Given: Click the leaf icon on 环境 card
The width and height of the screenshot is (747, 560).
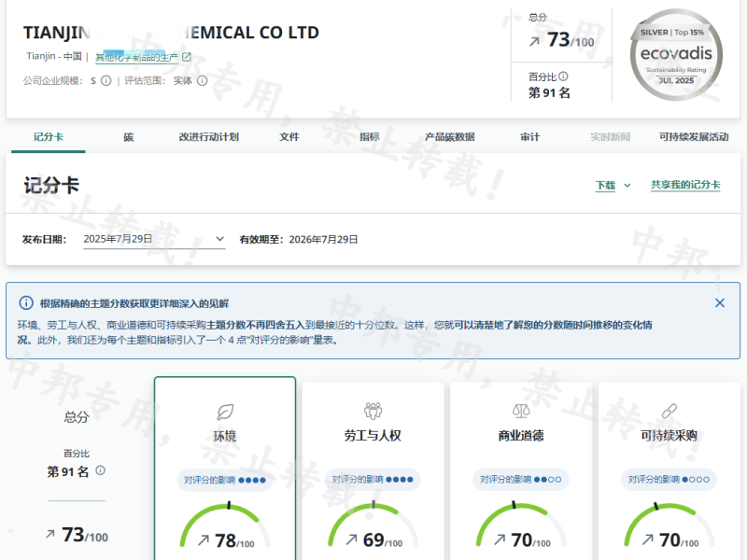Looking at the screenshot, I should click(x=225, y=411).
